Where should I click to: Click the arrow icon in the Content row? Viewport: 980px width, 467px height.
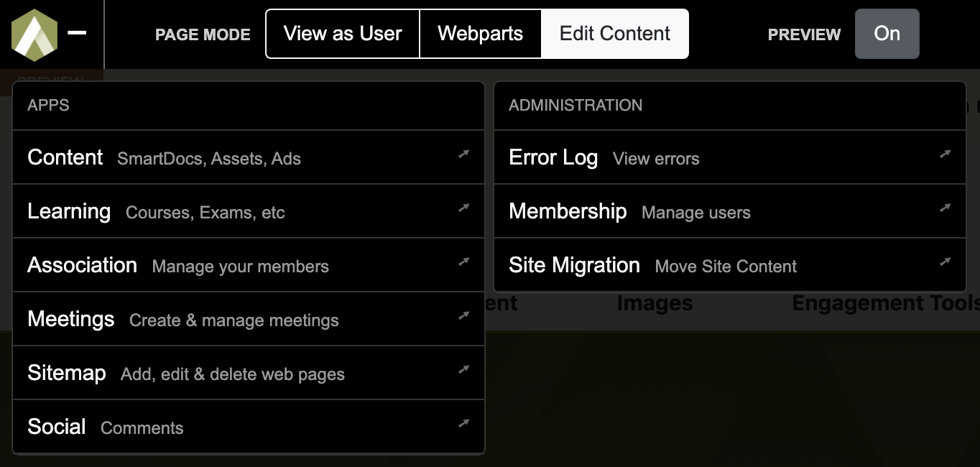coord(463,154)
